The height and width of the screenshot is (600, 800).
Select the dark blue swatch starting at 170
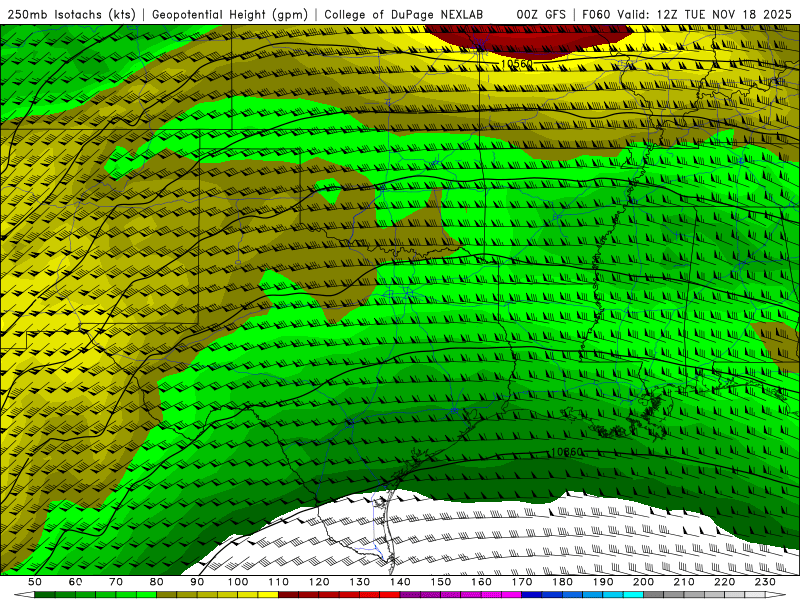pos(532,595)
